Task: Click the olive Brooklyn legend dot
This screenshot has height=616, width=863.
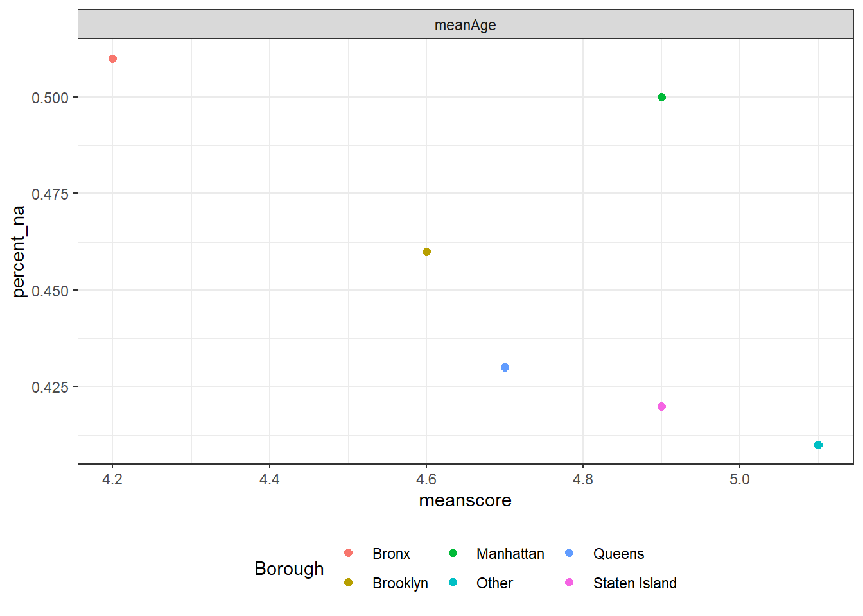Action: pos(349,583)
